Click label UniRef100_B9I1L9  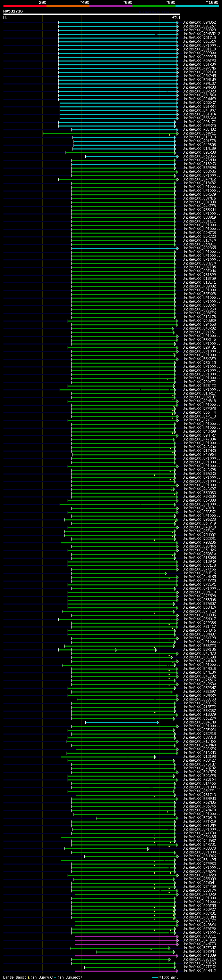[199, 49]
